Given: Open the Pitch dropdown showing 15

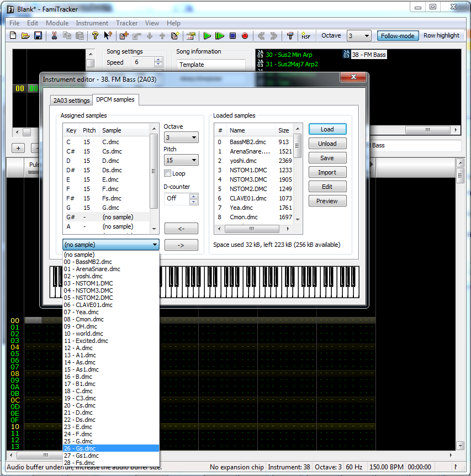Looking at the screenshot, I should tap(181, 160).
